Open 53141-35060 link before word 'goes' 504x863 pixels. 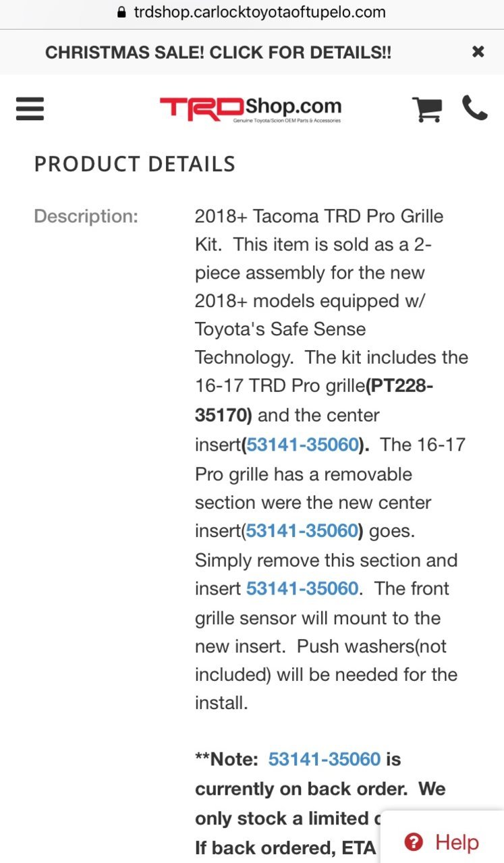302,531
